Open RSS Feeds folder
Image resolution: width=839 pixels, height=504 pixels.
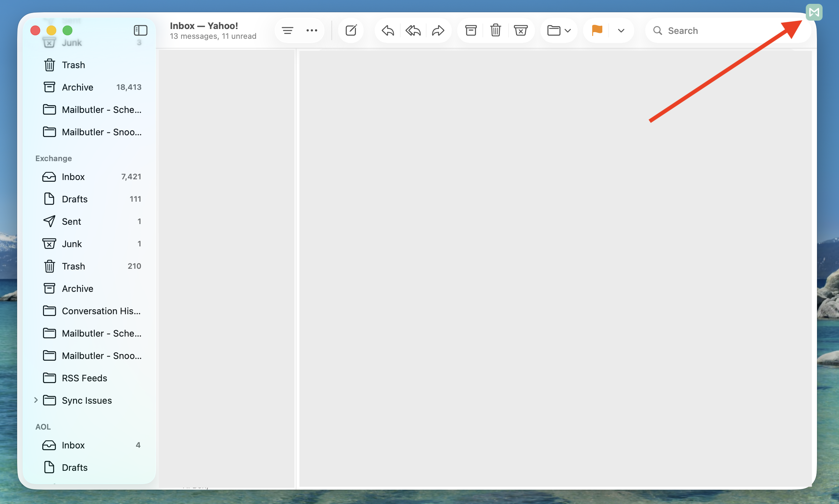tap(89, 378)
